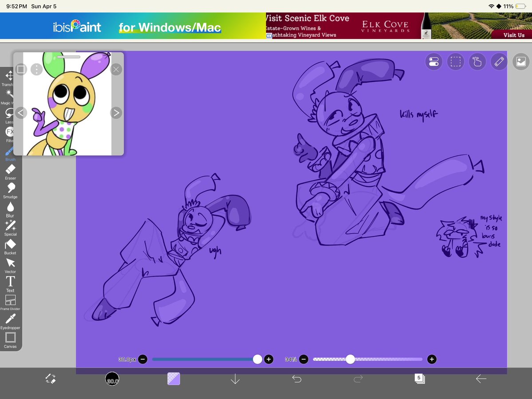This screenshot has height=399, width=532.
Task: Open ibisPaint for Windows/Mac ad banner
Action: click(x=133, y=26)
